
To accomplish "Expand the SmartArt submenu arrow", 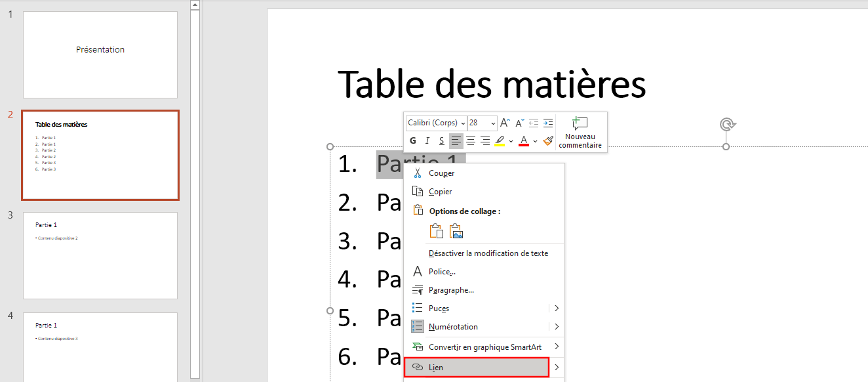I will tap(557, 347).
